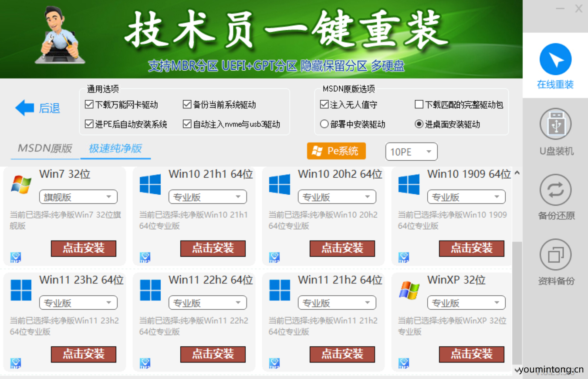Open edition dropdown for Win10 1909
The image size is (588, 379).
[466, 197]
